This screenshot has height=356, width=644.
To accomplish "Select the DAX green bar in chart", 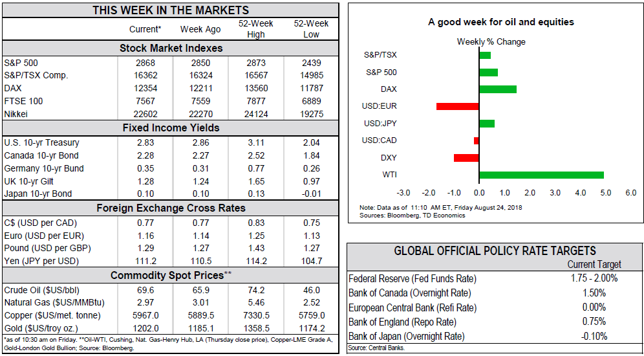I will click(x=497, y=89).
